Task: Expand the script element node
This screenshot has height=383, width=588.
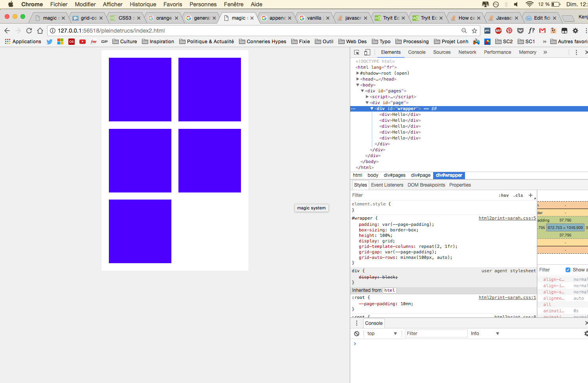Action: click(367, 97)
